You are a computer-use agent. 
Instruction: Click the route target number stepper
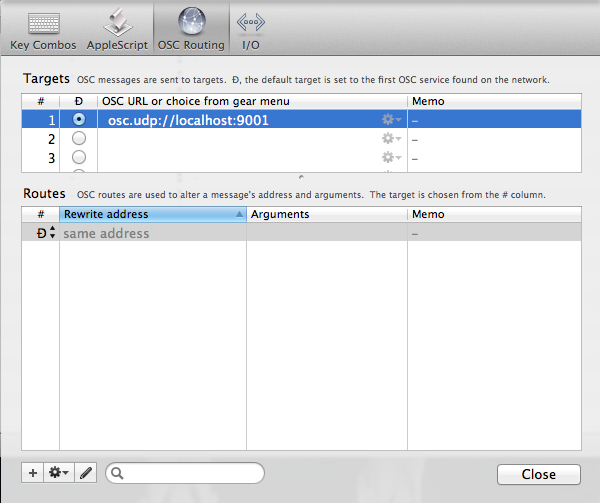click(x=52, y=233)
